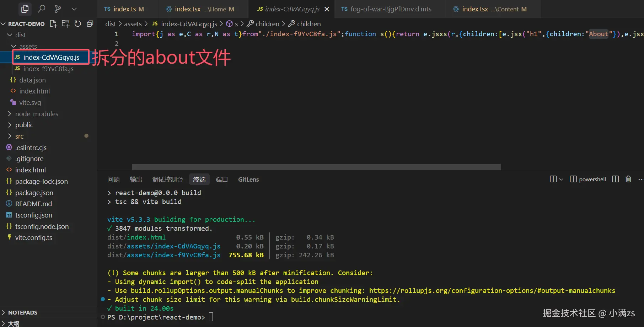
Task: Refresh the REACT-DEMO explorer
Action: tap(78, 24)
